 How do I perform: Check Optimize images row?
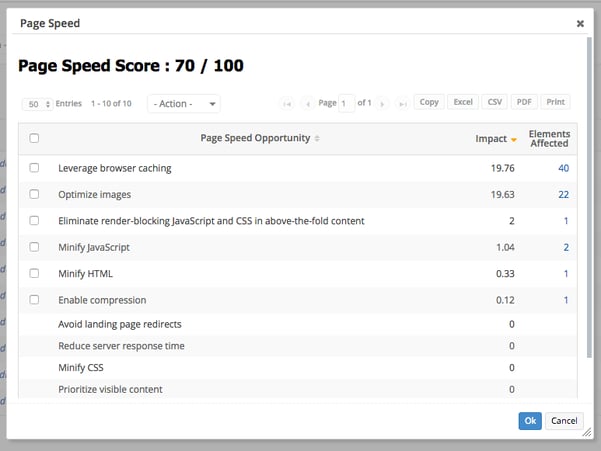pos(34,194)
